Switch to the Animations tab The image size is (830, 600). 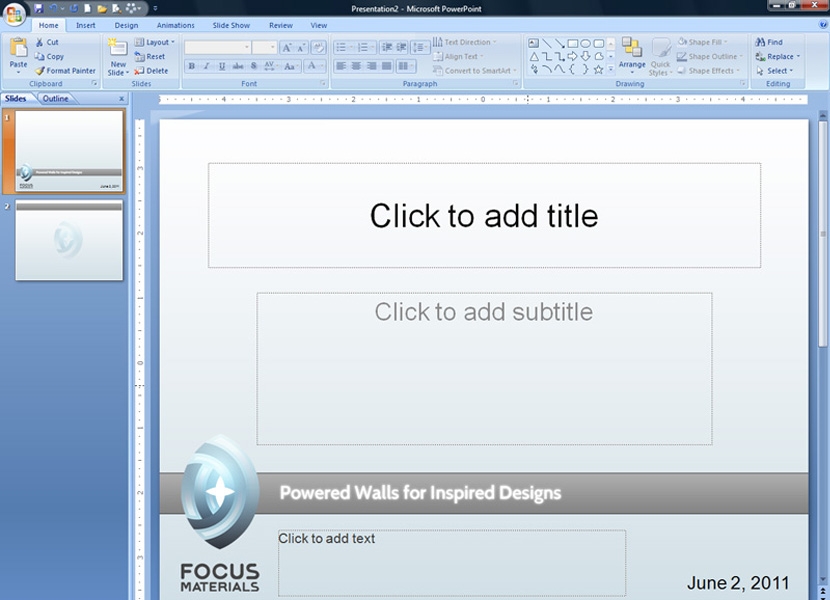175,25
